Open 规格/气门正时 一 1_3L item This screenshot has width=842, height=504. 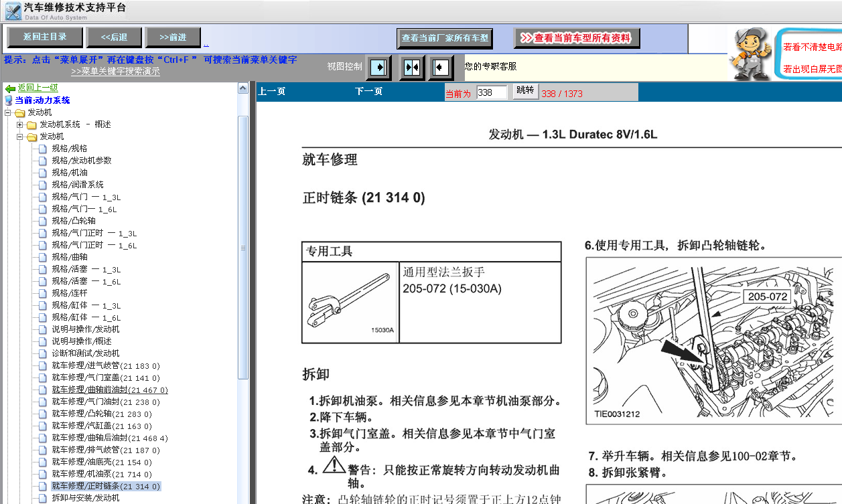click(x=94, y=233)
